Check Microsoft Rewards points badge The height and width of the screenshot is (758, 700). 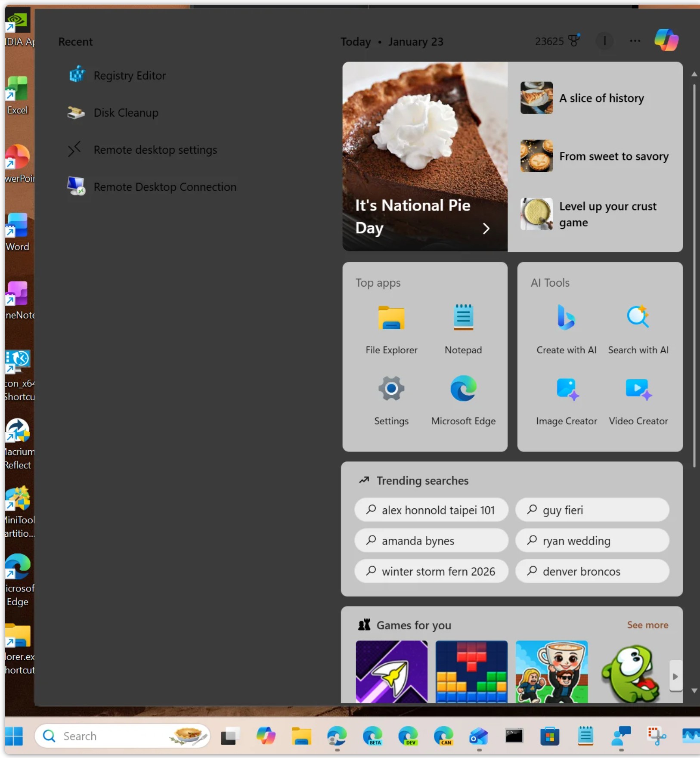pos(557,41)
